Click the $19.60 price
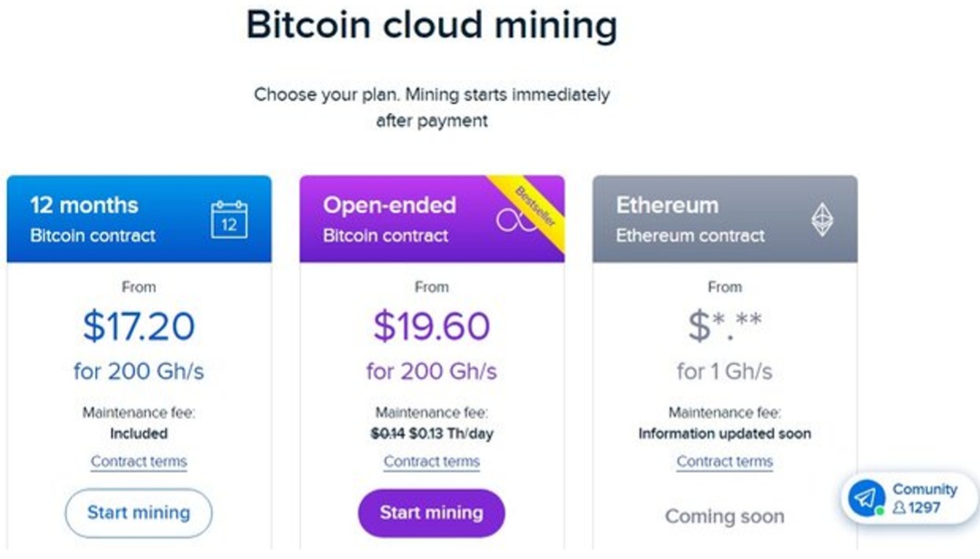 coord(431,326)
